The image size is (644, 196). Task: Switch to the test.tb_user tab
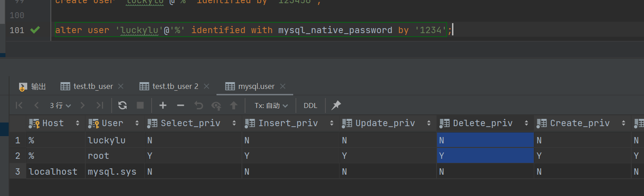(x=87, y=86)
